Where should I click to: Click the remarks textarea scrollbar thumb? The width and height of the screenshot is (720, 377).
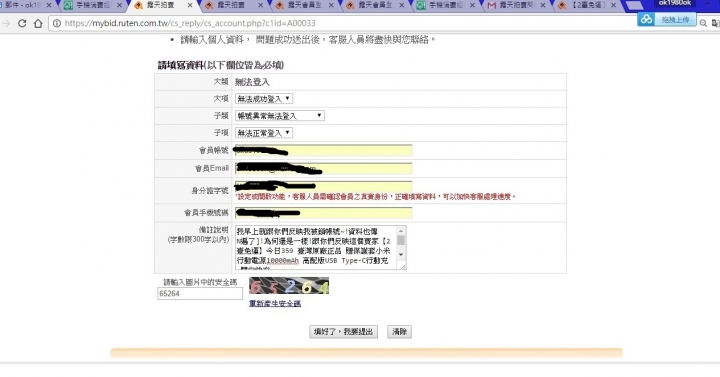tap(401, 240)
